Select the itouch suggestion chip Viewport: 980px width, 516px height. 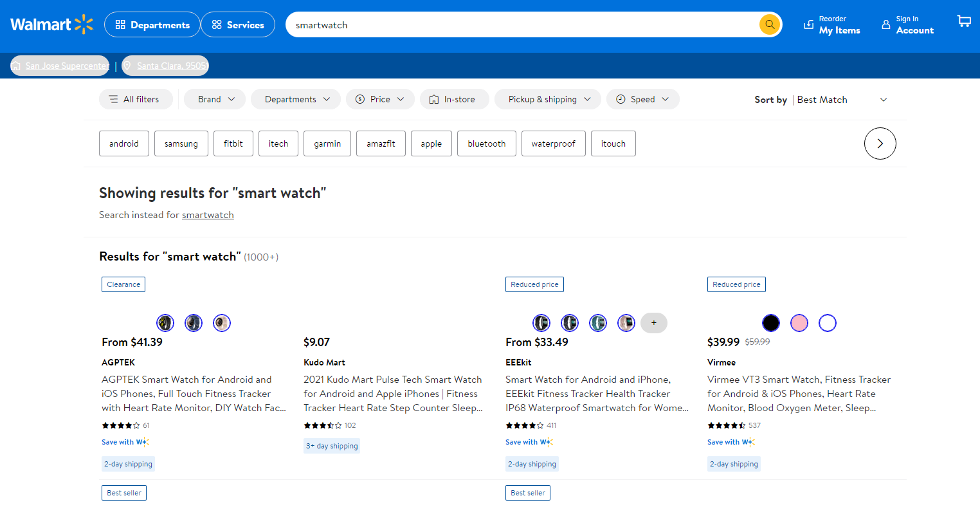pyautogui.click(x=613, y=143)
